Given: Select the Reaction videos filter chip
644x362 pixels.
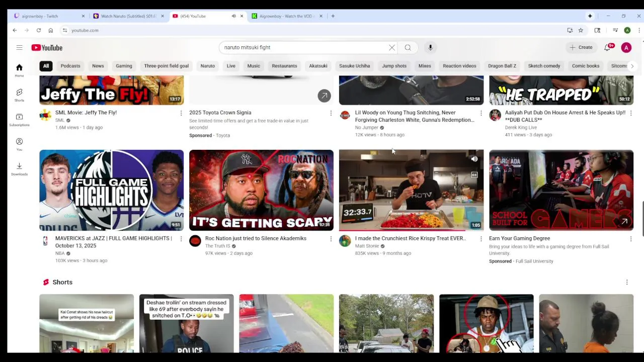Looking at the screenshot, I should click(x=459, y=66).
